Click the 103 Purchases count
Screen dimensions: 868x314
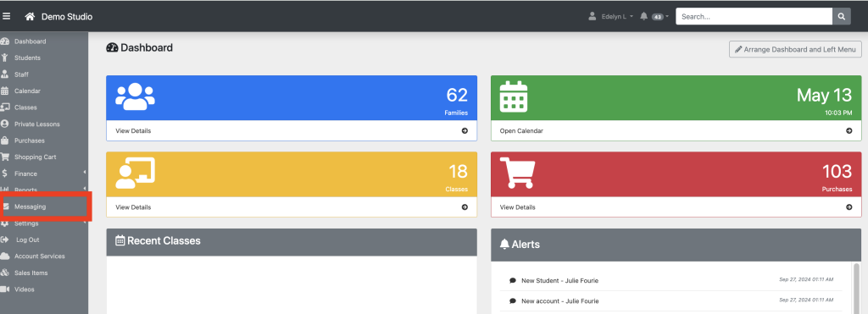[x=837, y=171]
